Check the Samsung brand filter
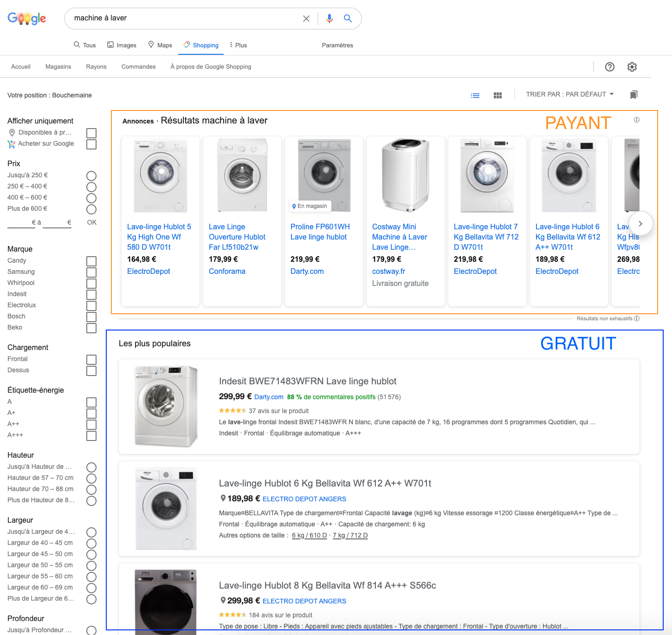 pos(91,272)
